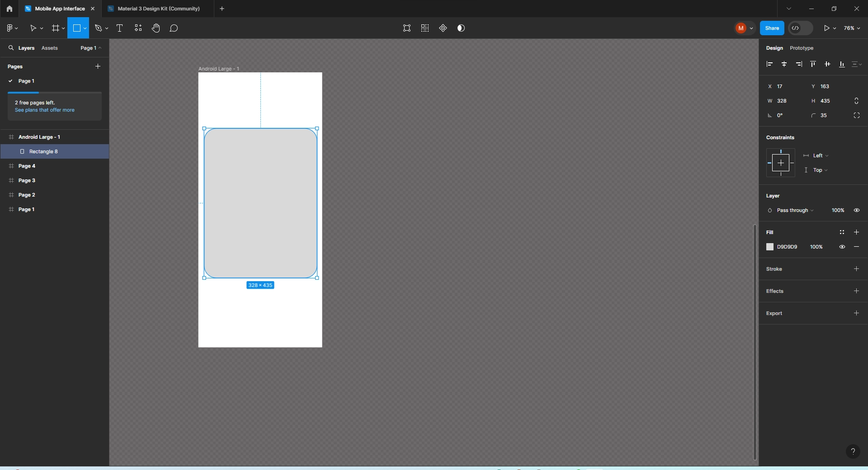
Task: Open vertical constraint Top dropdown
Action: click(x=820, y=170)
